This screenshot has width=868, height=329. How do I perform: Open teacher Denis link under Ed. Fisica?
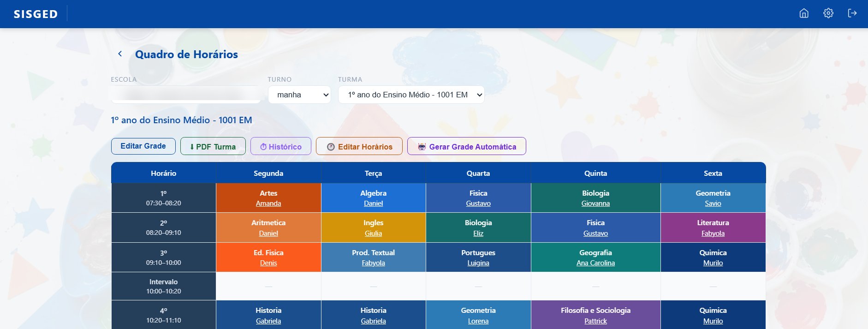click(268, 263)
